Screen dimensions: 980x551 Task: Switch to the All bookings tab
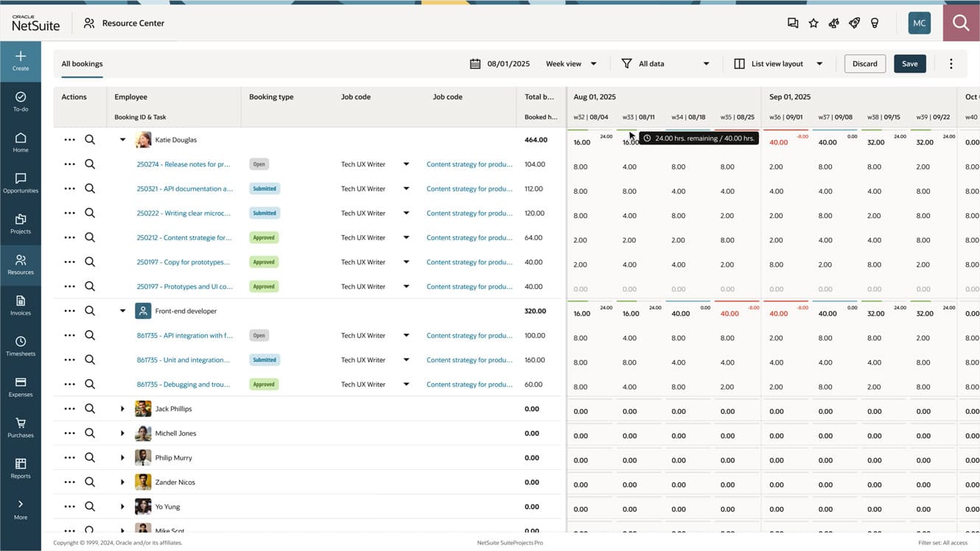(81, 63)
